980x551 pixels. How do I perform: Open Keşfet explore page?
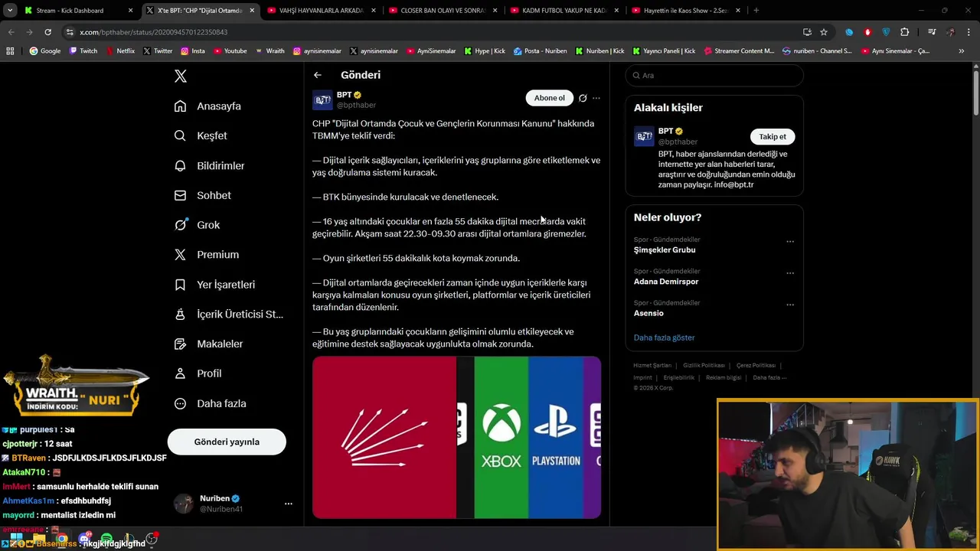pyautogui.click(x=201, y=135)
